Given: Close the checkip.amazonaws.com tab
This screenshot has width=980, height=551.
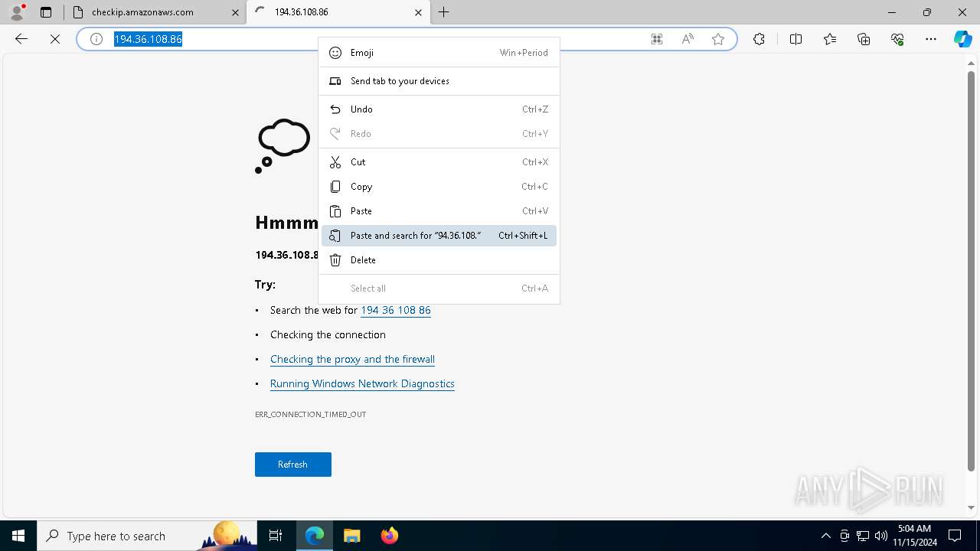Looking at the screenshot, I should point(235,12).
